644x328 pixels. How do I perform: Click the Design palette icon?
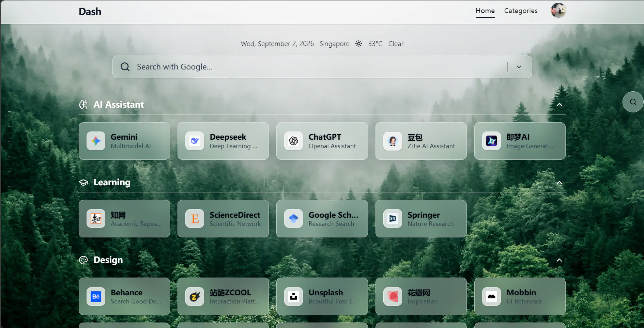tap(83, 260)
